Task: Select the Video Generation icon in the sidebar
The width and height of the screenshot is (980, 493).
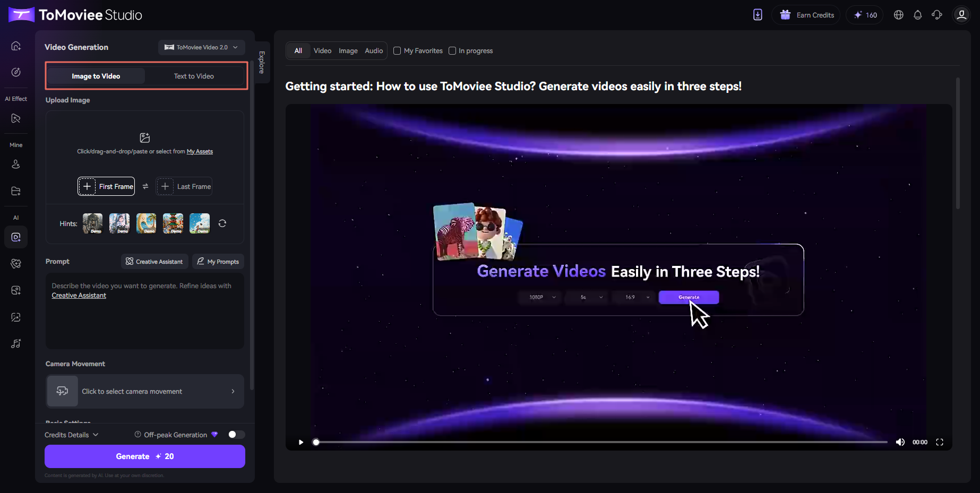Action: 16,237
